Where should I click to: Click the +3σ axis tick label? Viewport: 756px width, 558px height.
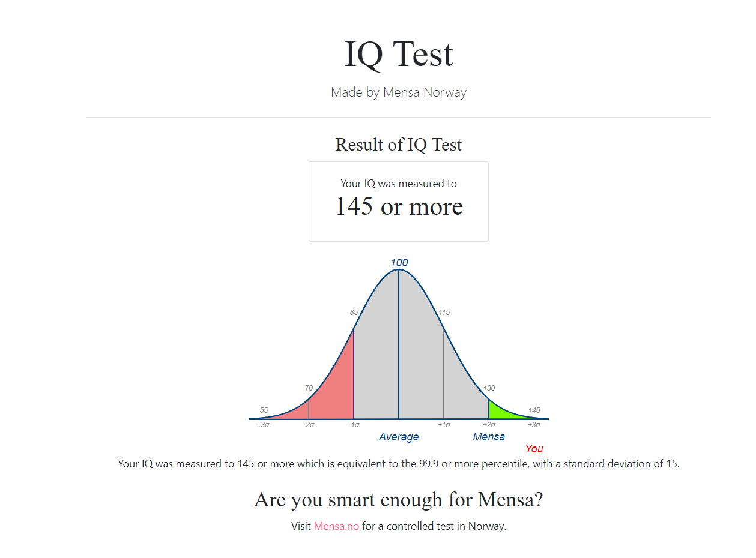(x=534, y=425)
